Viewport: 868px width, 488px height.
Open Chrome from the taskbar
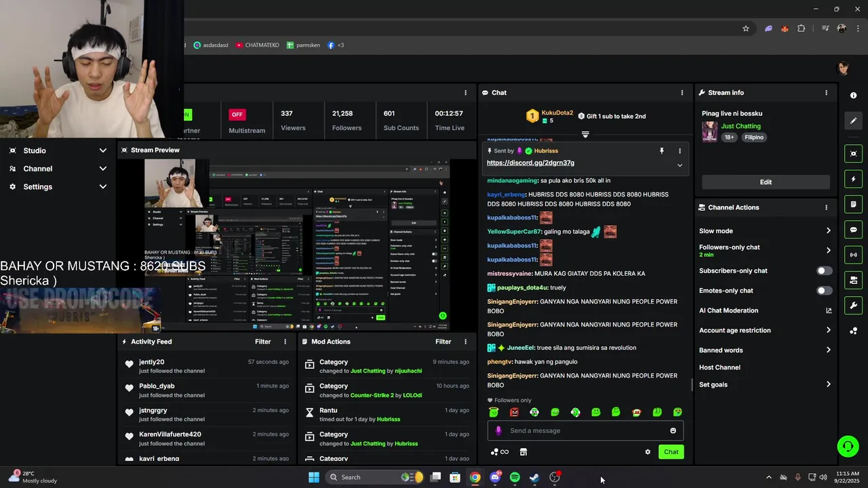coord(475,477)
